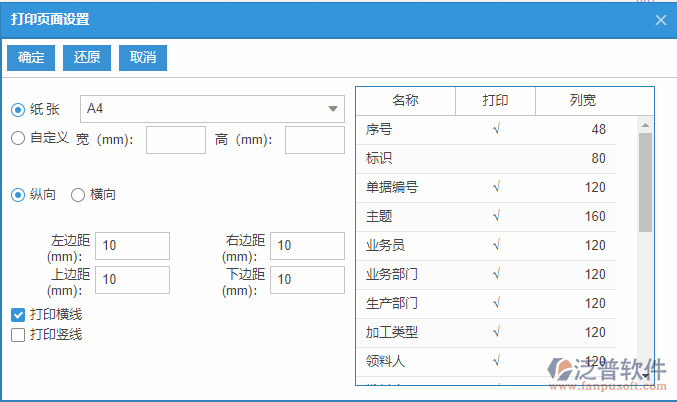Click the empty print cell for 标识

click(x=496, y=159)
